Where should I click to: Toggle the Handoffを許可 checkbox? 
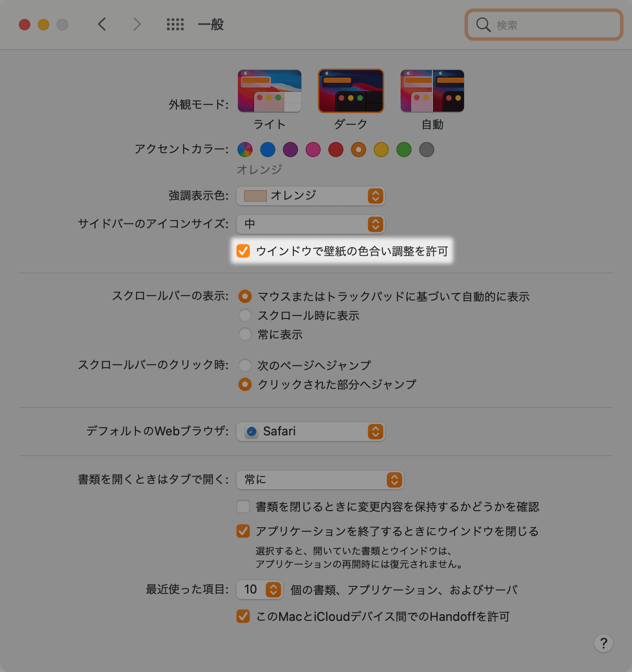pos(243,616)
